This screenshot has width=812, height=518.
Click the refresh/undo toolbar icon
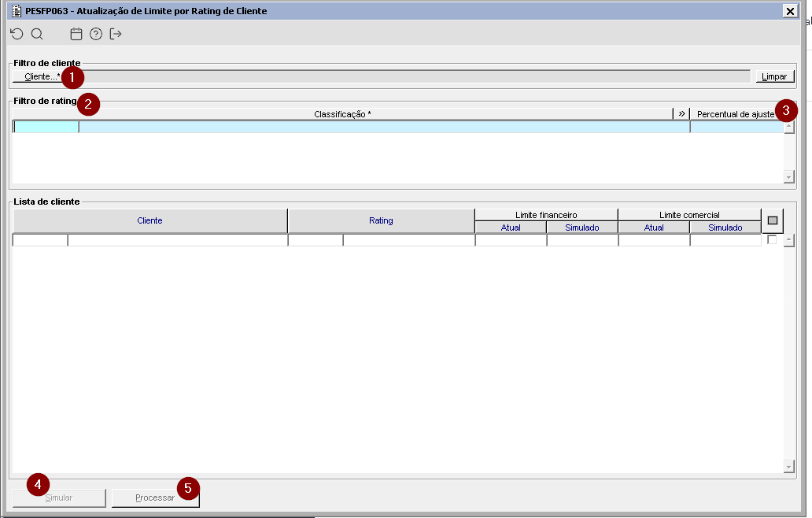[x=17, y=34]
